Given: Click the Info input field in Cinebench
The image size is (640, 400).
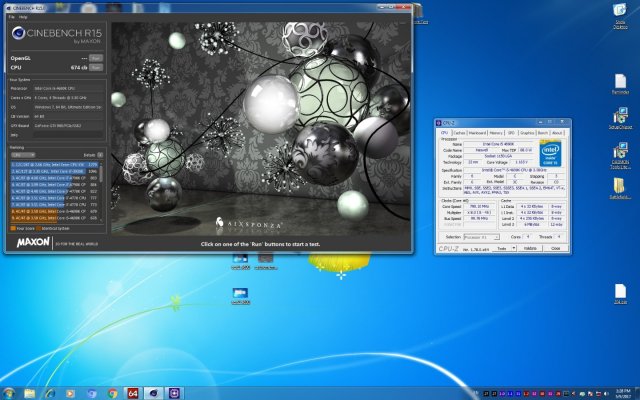Looking at the screenshot, I should 68,135.
